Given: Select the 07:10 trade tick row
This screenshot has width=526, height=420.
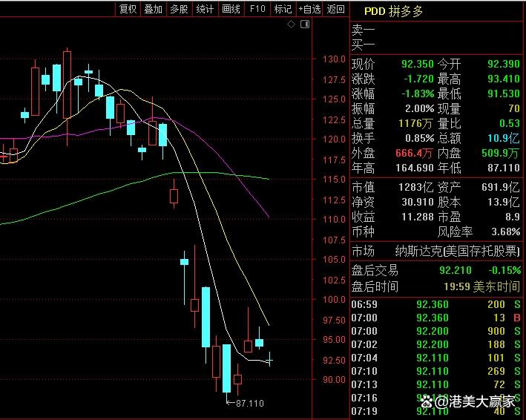Looking at the screenshot, I should [435, 371].
